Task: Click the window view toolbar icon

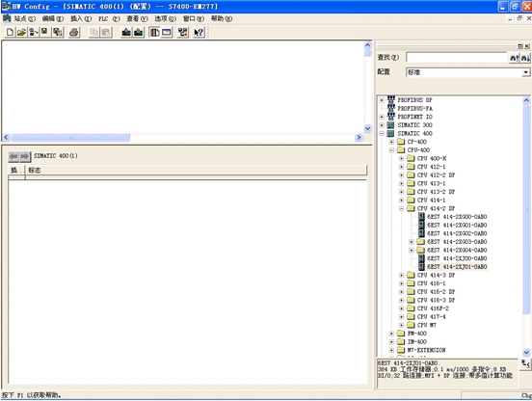Action: point(167,32)
